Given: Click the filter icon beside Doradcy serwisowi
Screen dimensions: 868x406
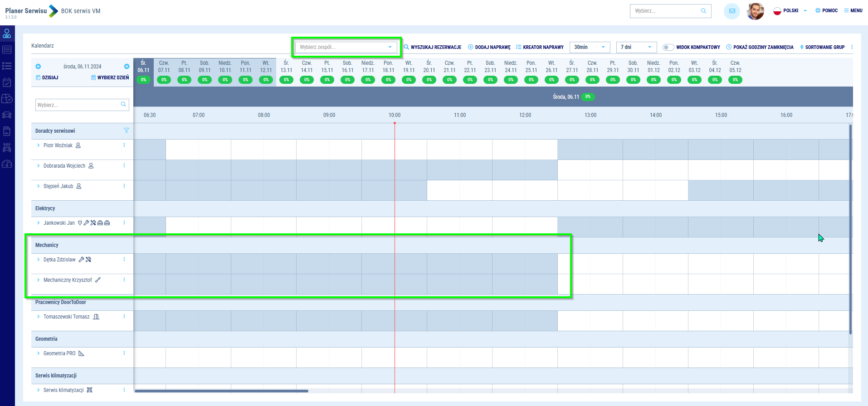Looking at the screenshot, I should 127,130.
